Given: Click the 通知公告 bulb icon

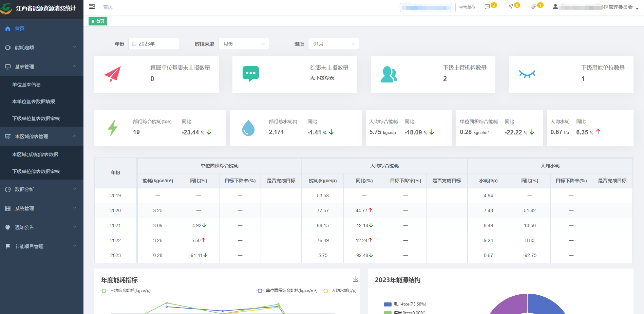Looking at the screenshot, I should pyautogui.click(x=8, y=227).
